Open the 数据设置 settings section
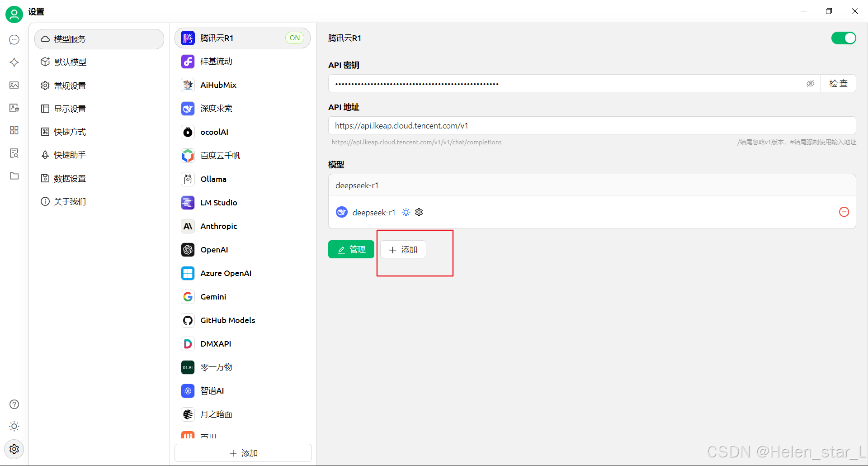 pyautogui.click(x=99, y=178)
